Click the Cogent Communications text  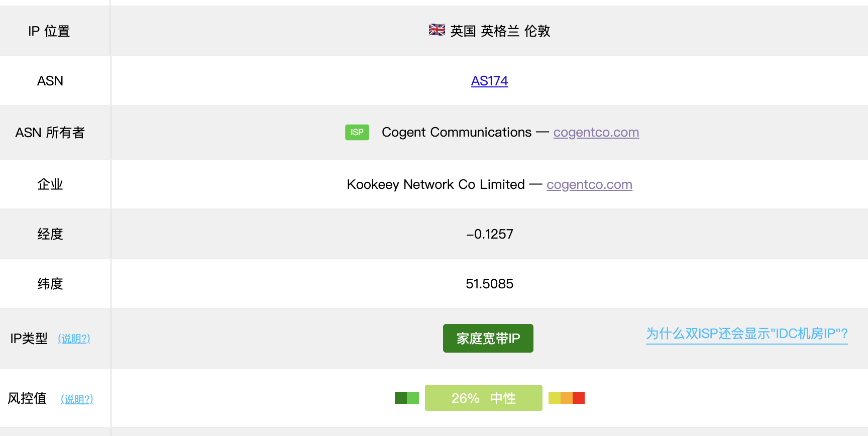[x=457, y=132]
